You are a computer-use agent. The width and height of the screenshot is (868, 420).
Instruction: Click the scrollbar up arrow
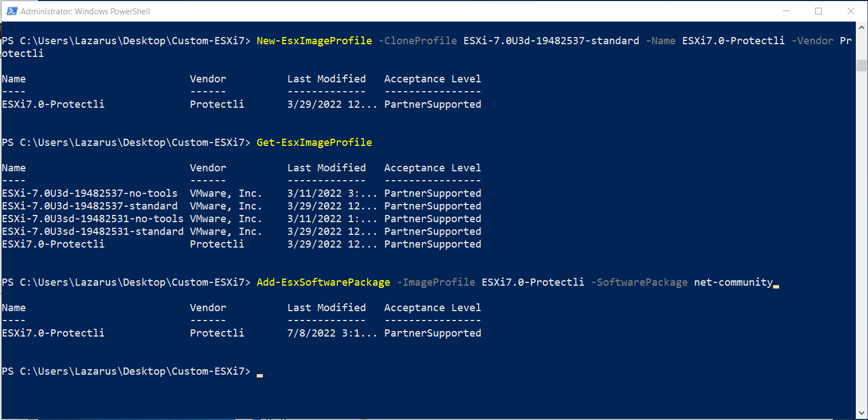coord(861,27)
